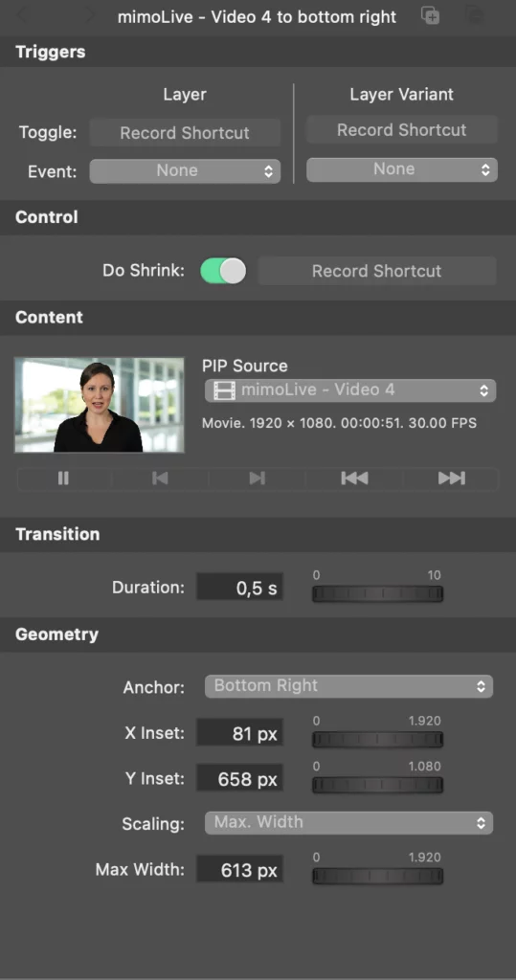The image size is (516, 980).
Task: Record Shortcut for the Layer Toggle trigger
Action: pos(185,133)
